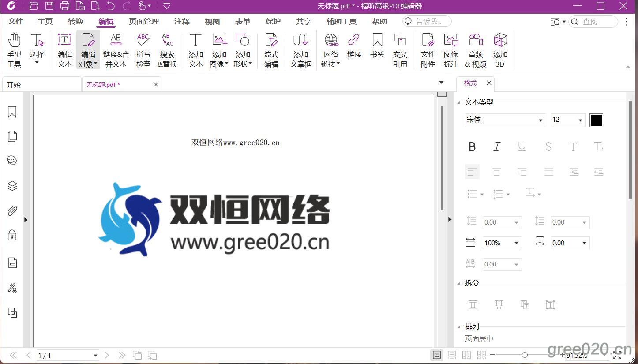This screenshot has width=638, height=364.
Task: Open the black text color swatch
Action: pyautogui.click(x=596, y=120)
